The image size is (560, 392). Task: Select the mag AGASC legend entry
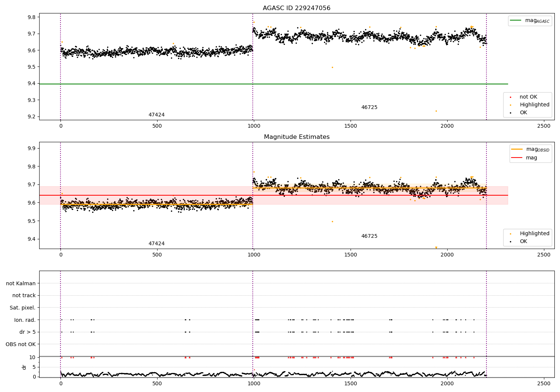(530, 21)
